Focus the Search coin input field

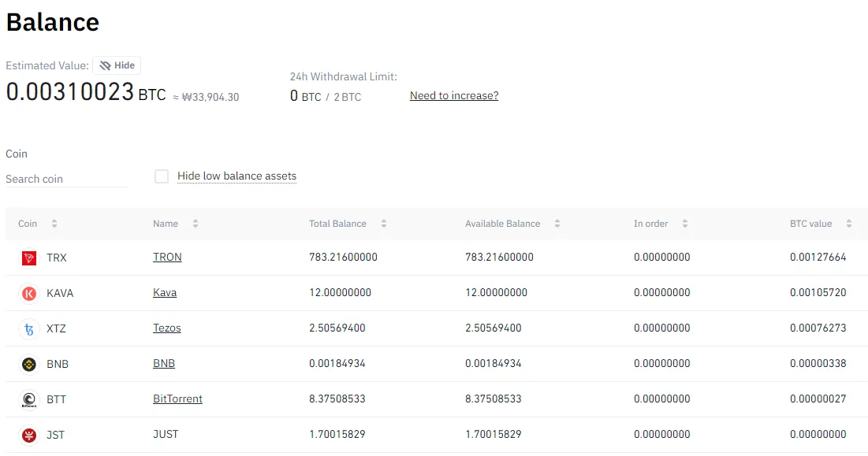click(66, 179)
